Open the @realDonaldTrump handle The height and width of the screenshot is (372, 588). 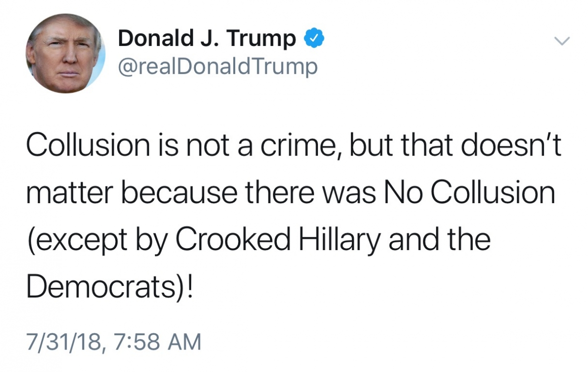pyautogui.click(x=218, y=67)
